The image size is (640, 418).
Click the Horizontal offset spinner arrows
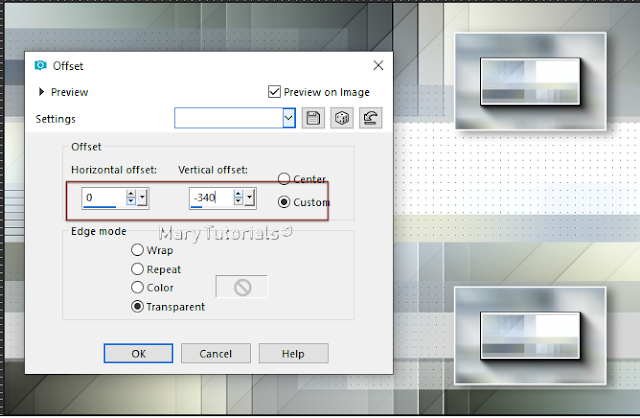131,198
